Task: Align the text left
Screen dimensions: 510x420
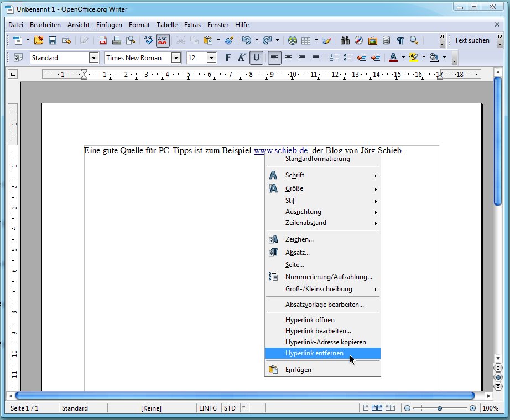Action: tap(274, 58)
